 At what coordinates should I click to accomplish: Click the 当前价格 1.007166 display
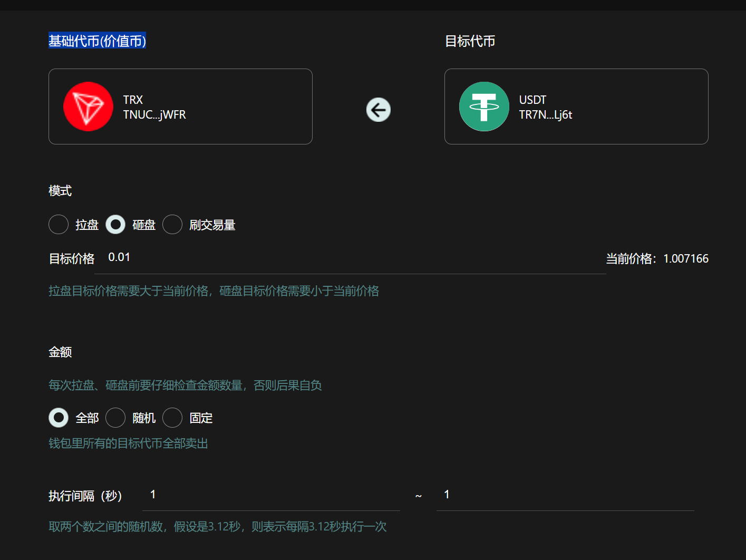tap(657, 259)
